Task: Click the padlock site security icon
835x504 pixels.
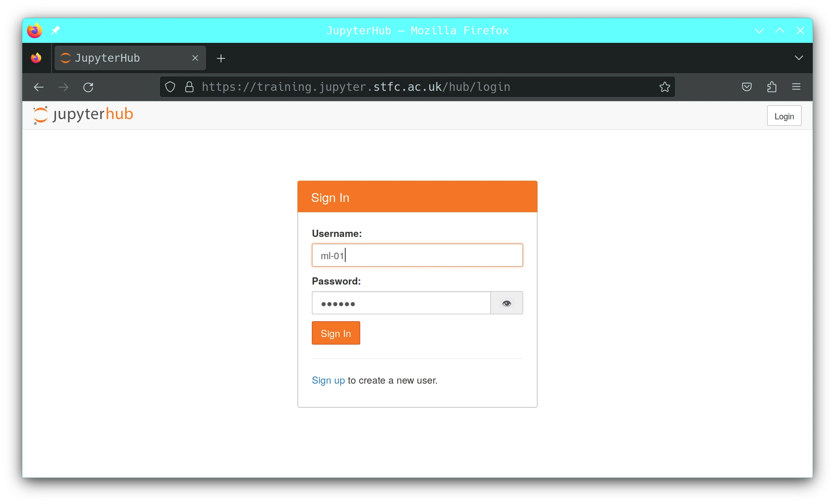Action: pos(189,87)
